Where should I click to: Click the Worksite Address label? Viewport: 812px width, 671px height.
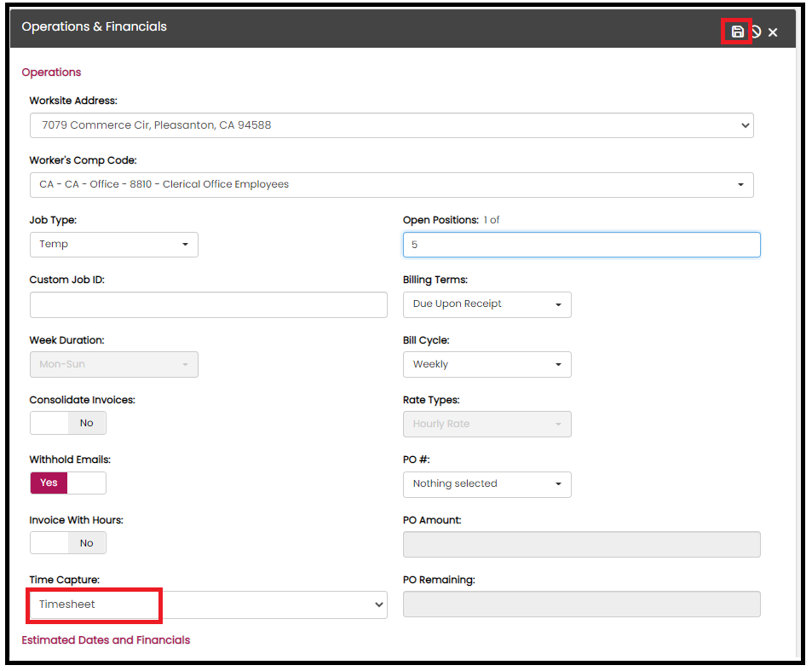pyautogui.click(x=73, y=101)
